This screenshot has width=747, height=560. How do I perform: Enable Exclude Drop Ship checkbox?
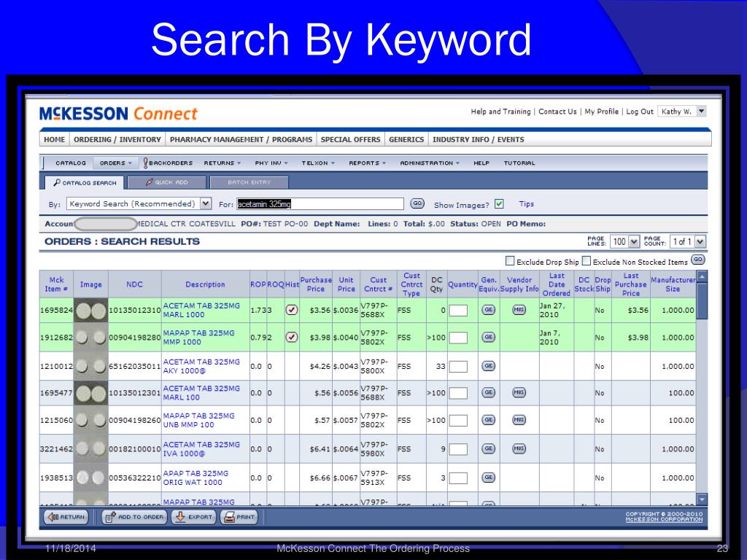coord(510,260)
